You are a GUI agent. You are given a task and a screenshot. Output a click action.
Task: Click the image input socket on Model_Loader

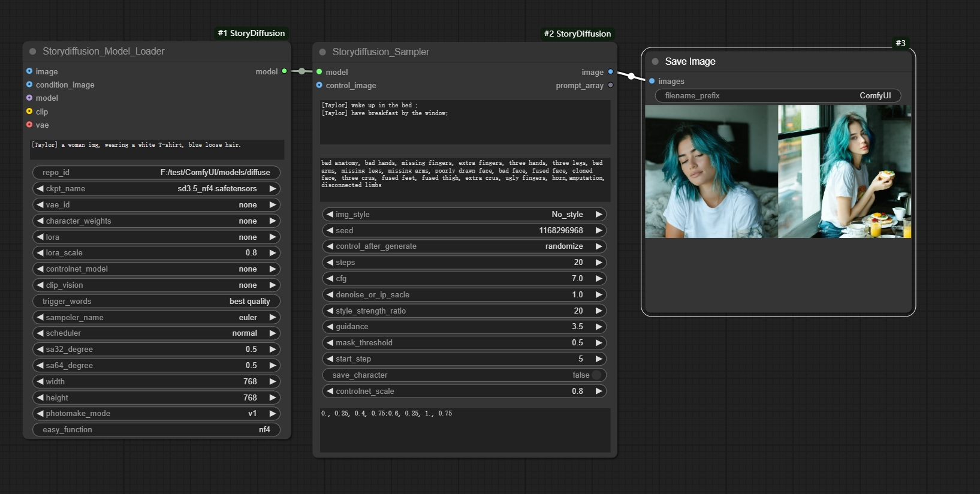(x=29, y=71)
